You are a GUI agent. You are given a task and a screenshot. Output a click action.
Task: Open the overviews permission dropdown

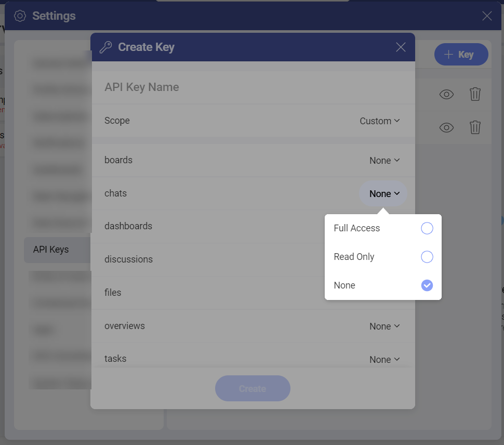(384, 326)
